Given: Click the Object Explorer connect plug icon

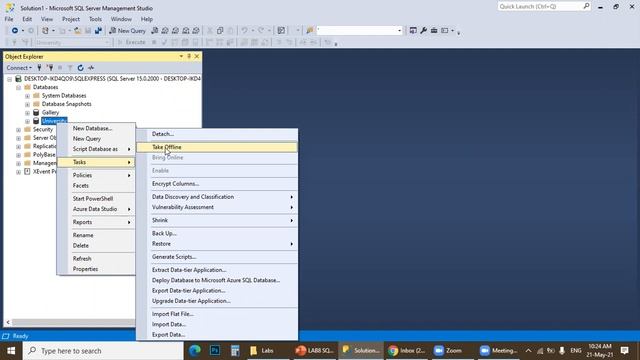Looking at the screenshot, I should (39, 68).
